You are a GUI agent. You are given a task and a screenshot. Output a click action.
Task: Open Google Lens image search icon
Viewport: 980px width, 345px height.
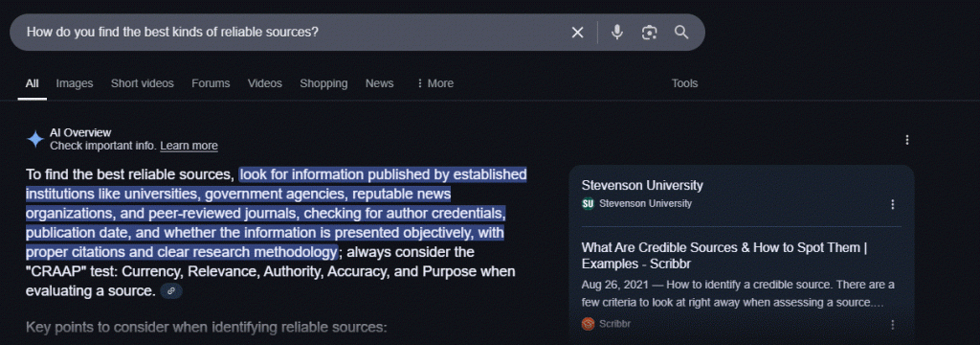[650, 33]
